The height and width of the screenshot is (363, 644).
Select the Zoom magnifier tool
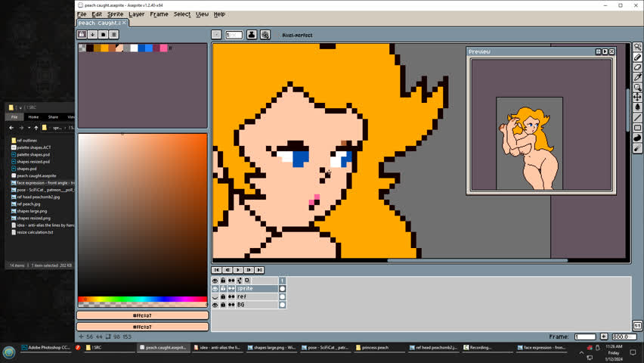638,88
